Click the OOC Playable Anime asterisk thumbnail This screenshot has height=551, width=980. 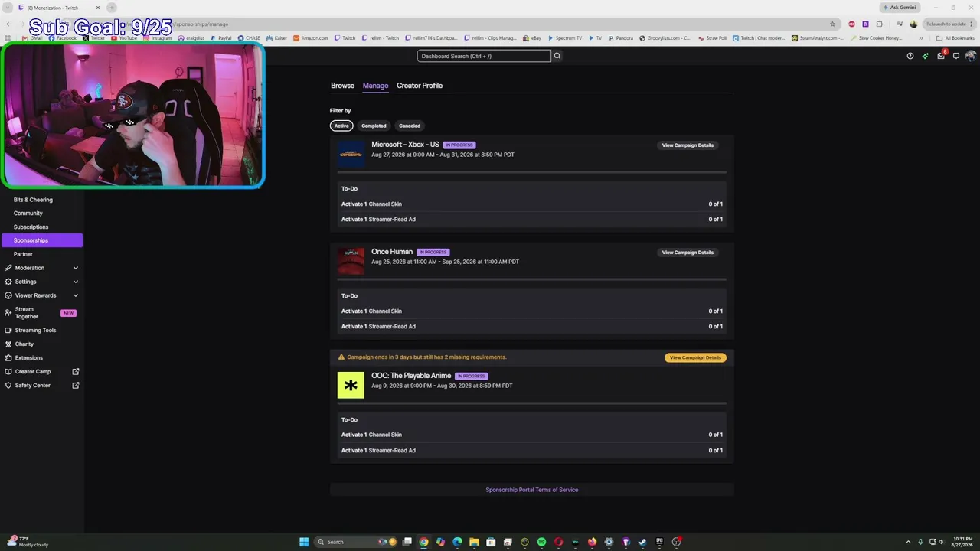351,385
